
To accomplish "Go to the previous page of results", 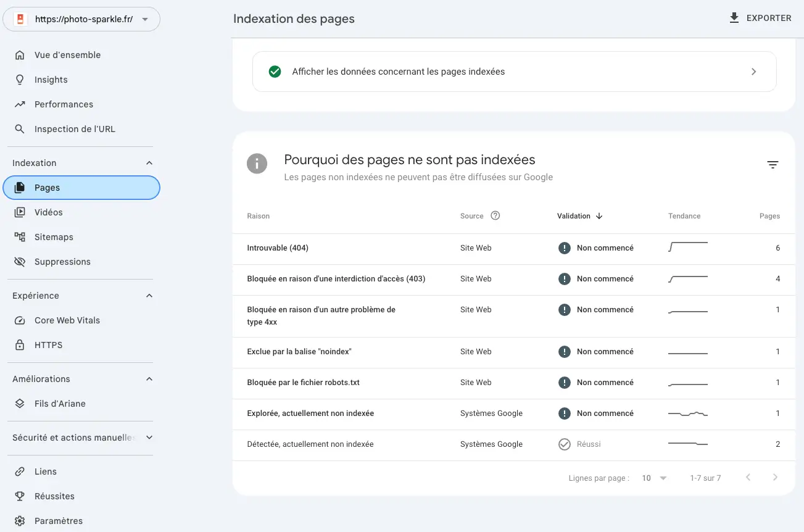I will tap(748, 478).
